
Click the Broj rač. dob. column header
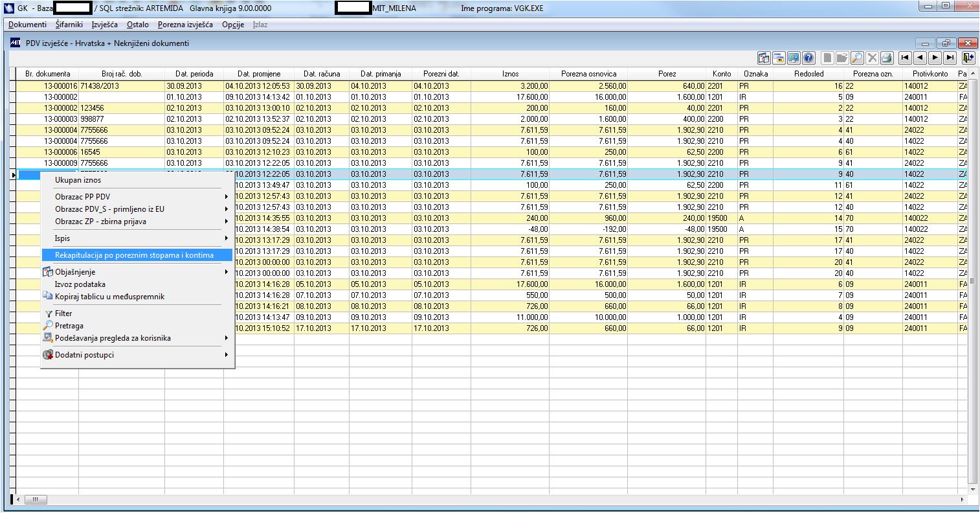pyautogui.click(x=122, y=74)
